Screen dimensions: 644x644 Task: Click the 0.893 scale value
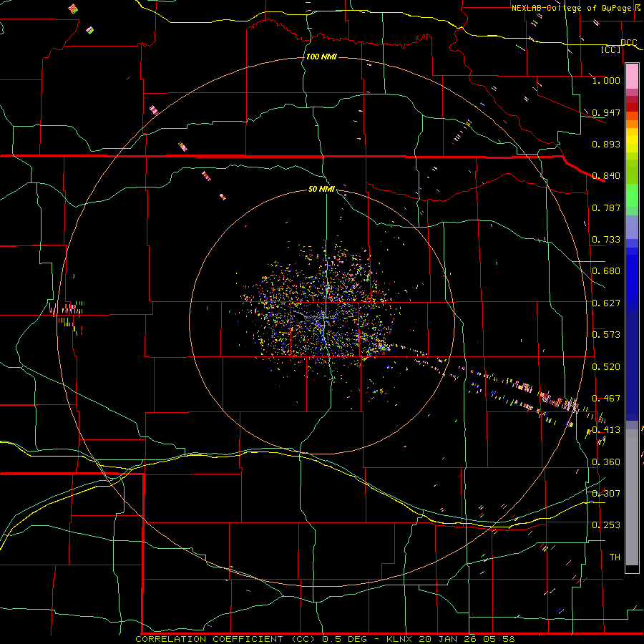pos(606,144)
